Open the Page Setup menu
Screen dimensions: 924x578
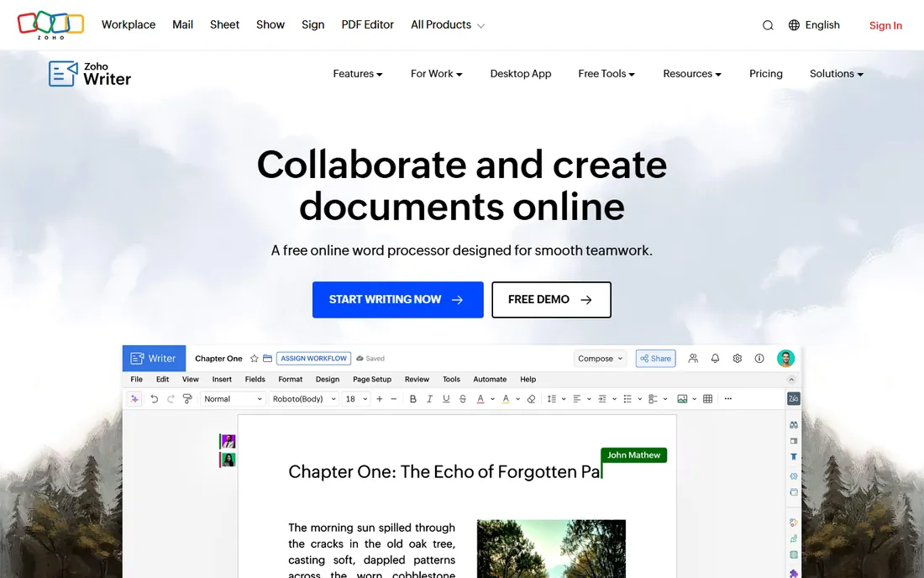click(372, 380)
